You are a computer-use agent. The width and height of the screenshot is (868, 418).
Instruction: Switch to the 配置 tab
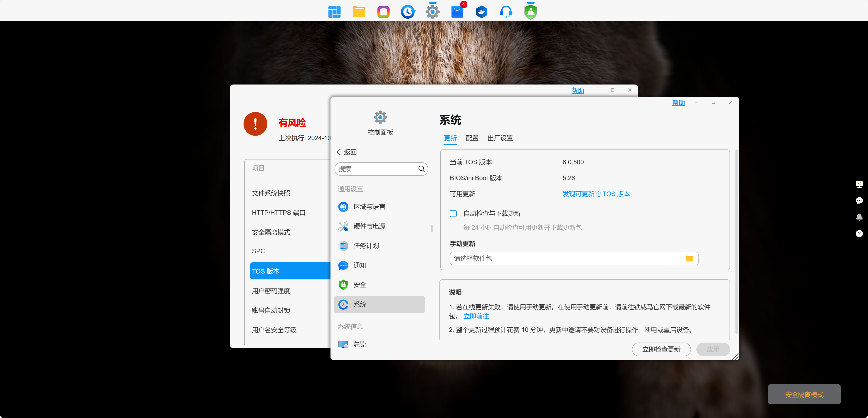[472, 138]
